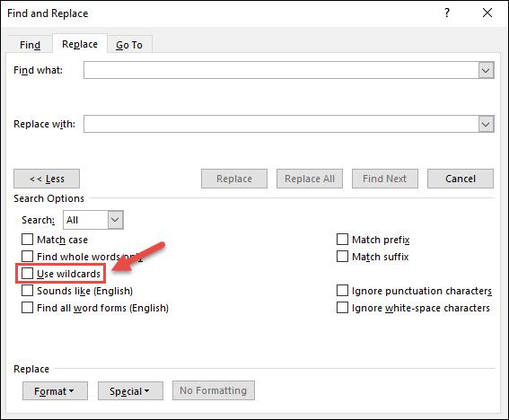Enable Ignore punctuation characters
Image resolution: width=509 pixels, height=420 pixels.
click(x=342, y=290)
